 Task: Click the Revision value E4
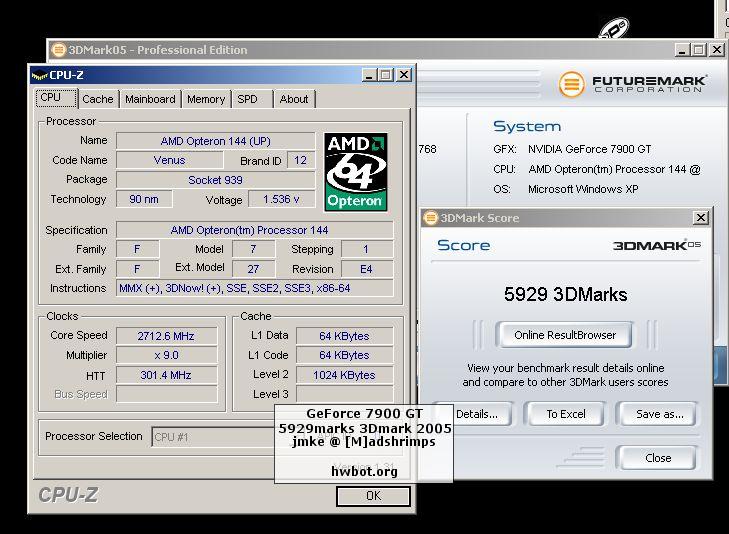(x=366, y=269)
